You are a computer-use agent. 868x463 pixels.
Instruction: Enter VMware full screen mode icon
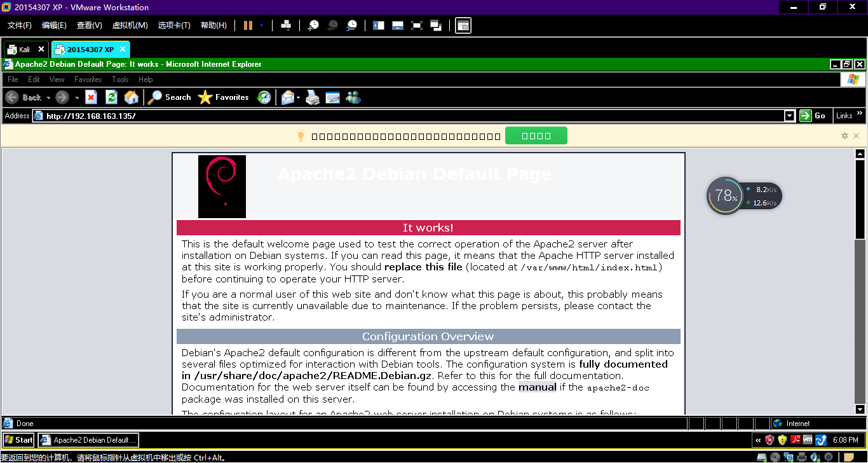(417, 25)
